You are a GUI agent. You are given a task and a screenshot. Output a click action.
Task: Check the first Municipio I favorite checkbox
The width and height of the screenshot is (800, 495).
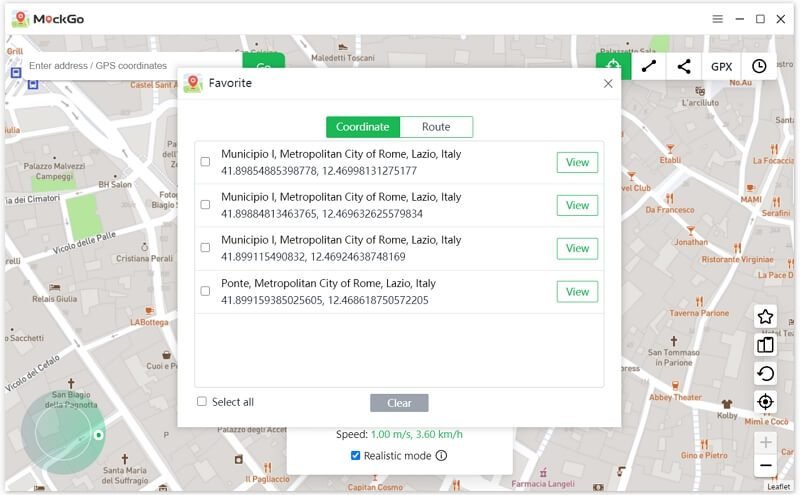point(205,162)
